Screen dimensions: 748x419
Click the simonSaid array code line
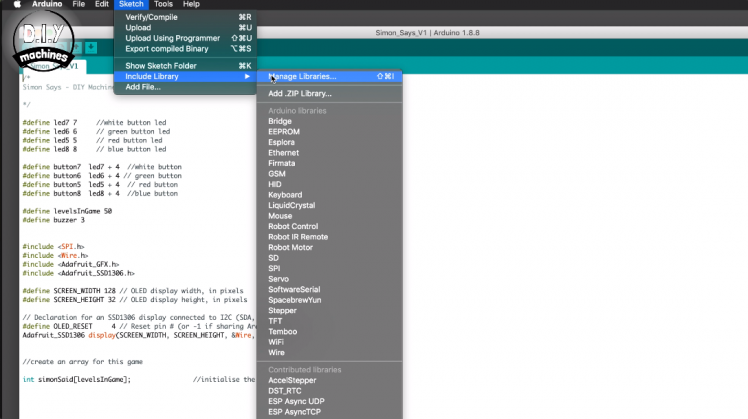tap(76, 380)
